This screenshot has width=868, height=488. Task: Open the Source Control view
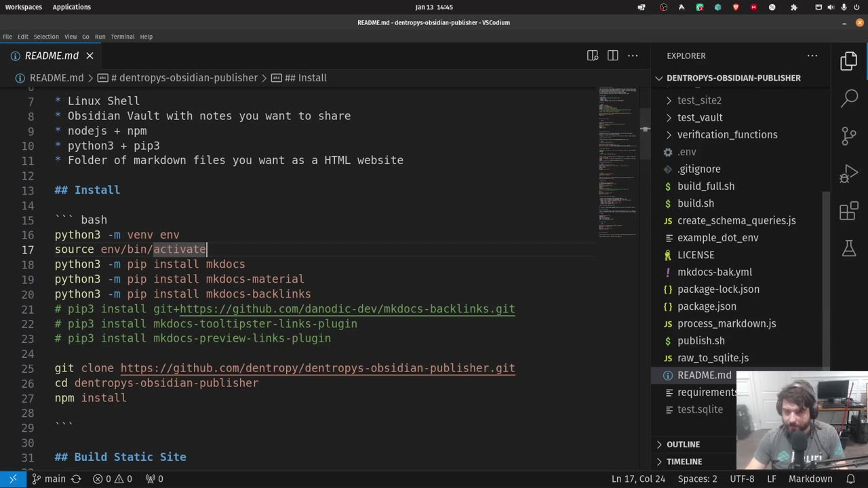[849, 136]
